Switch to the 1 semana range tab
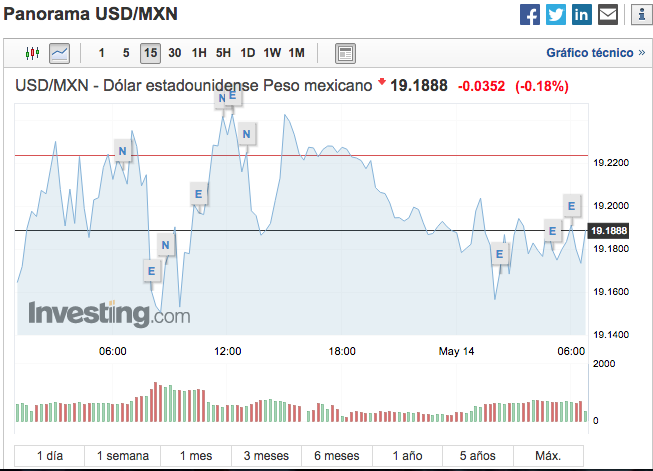The height and width of the screenshot is (471, 653). click(123, 456)
